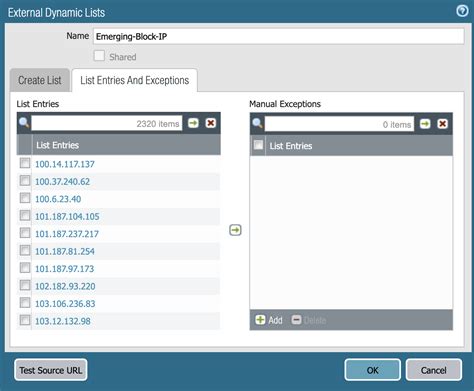This screenshot has height=391, width=474.
Task: Click the Name field Emerging-Block-IP
Action: pos(279,36)
